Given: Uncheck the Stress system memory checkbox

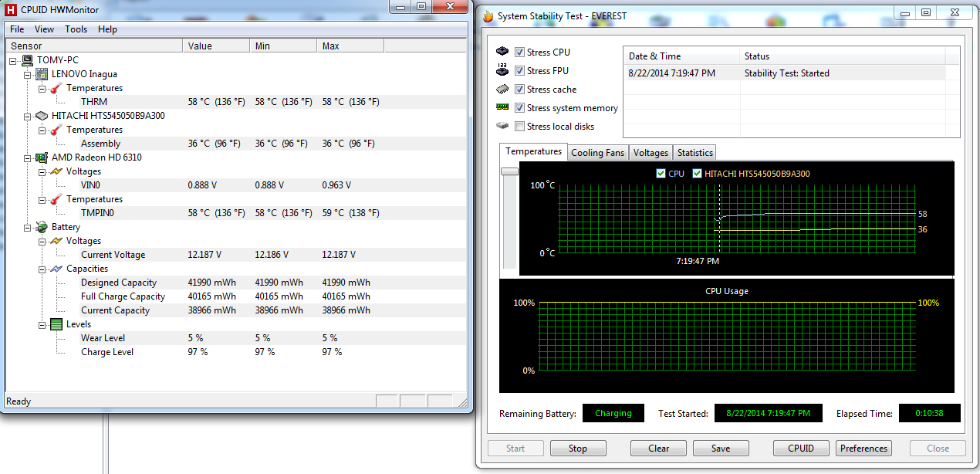Looking at the screenshot, I should point(520,107).
